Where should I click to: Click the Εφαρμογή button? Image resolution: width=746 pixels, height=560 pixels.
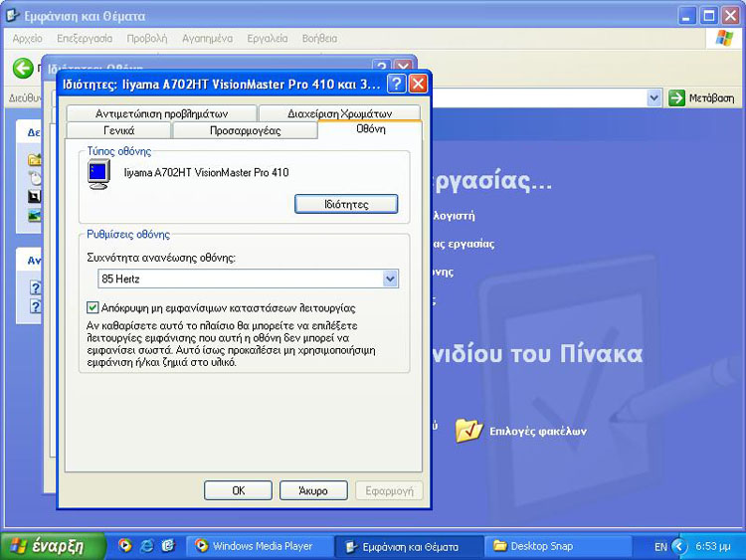(389, 490)
